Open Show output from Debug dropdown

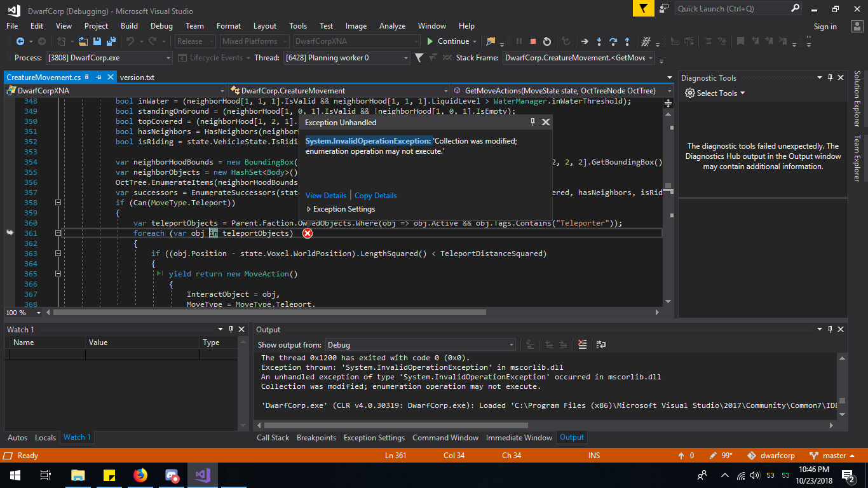coord(420,345)
